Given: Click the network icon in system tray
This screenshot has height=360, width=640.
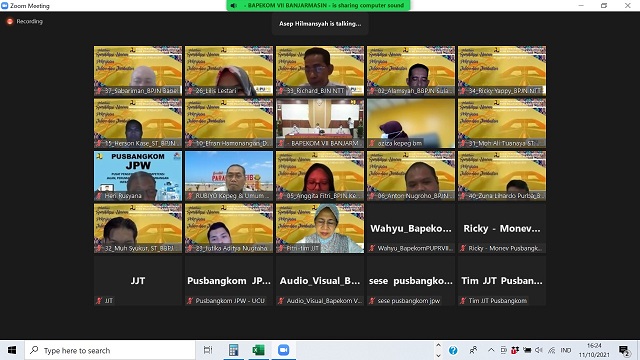Looking at the screenshot, I should coord(552,350).
